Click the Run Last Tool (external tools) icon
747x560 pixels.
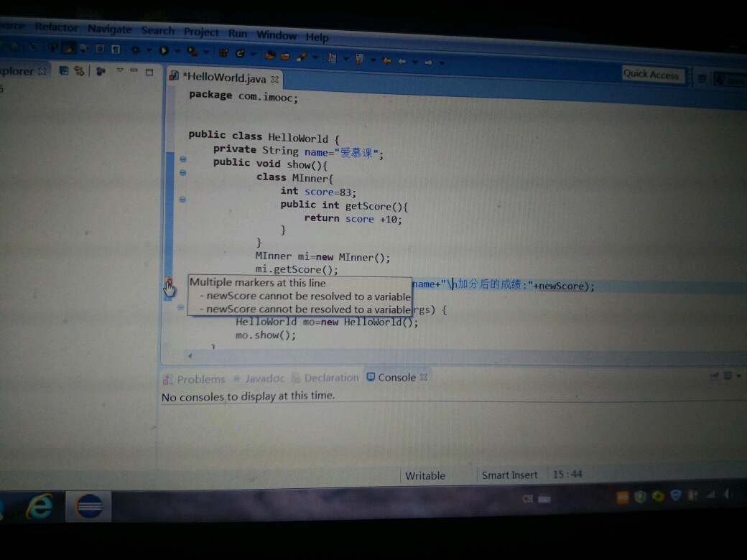pyautogui.click(x=192, y=51)
